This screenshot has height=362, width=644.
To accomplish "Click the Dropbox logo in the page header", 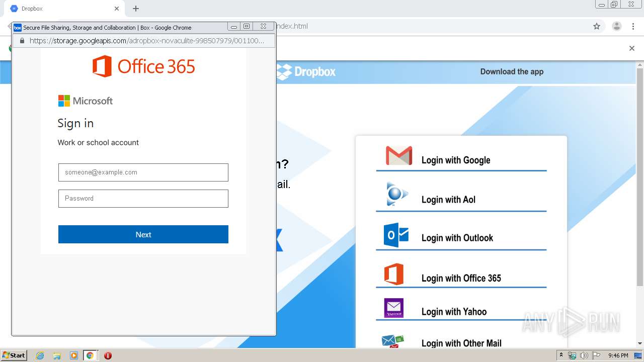I will (x=306, y=71).
